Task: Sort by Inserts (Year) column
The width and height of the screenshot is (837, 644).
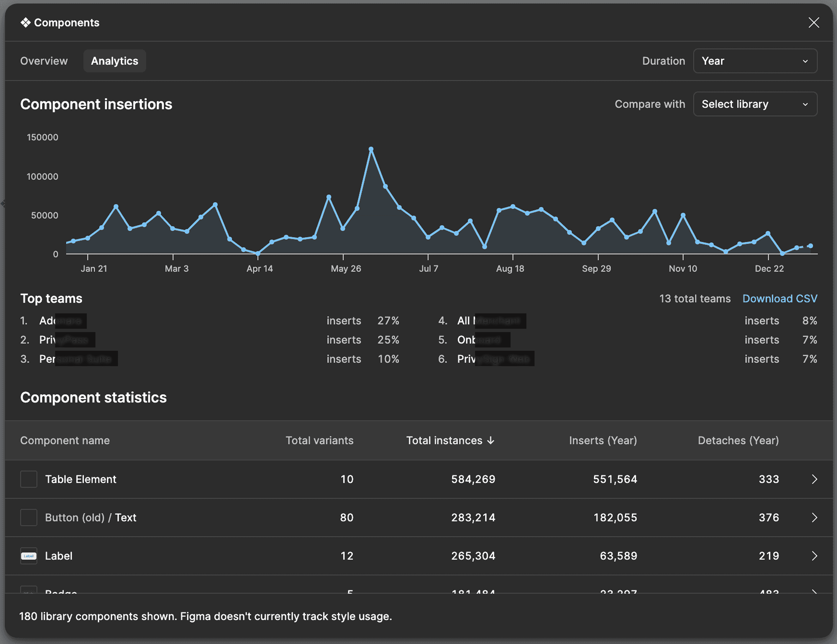Action: pyautogui.click(x=603, y=441)
